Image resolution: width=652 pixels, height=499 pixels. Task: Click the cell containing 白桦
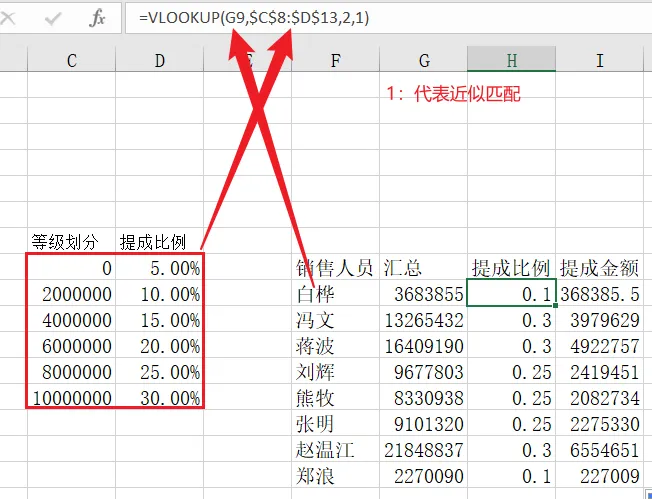point(320,294)
